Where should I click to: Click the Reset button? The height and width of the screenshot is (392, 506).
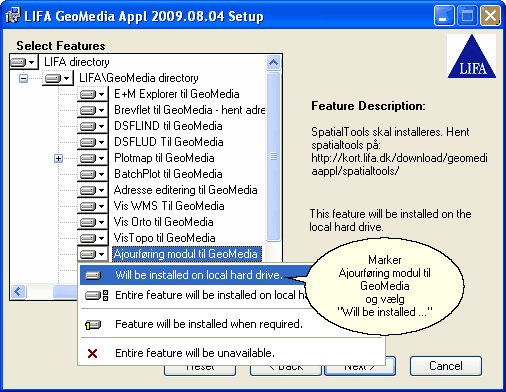click(200, 370)
